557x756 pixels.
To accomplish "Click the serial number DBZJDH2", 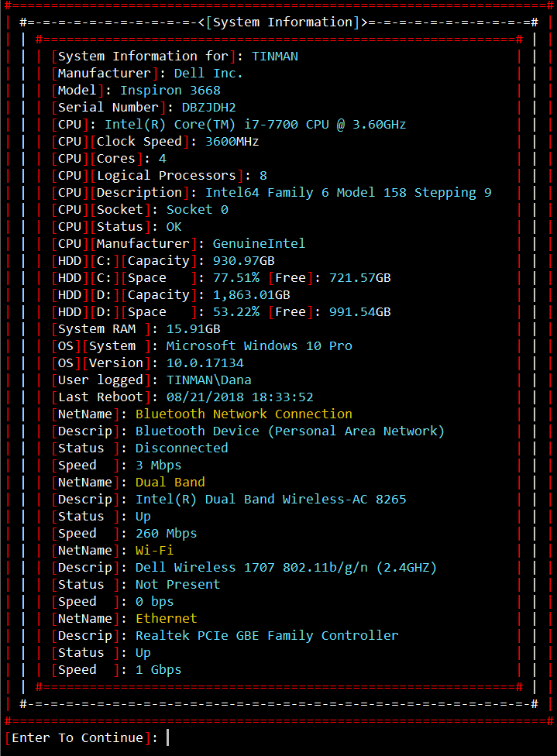I will [209, 108].
